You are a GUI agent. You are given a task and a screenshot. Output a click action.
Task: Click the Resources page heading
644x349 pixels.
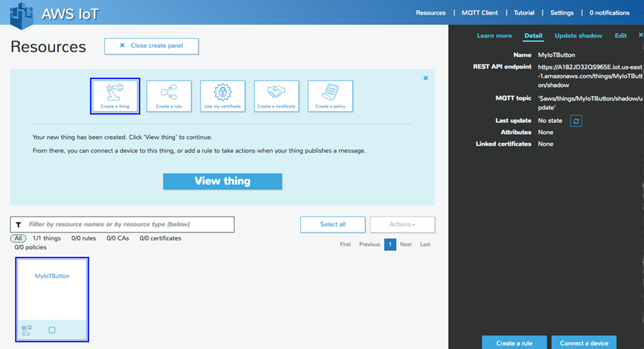[x=49, y=47]
